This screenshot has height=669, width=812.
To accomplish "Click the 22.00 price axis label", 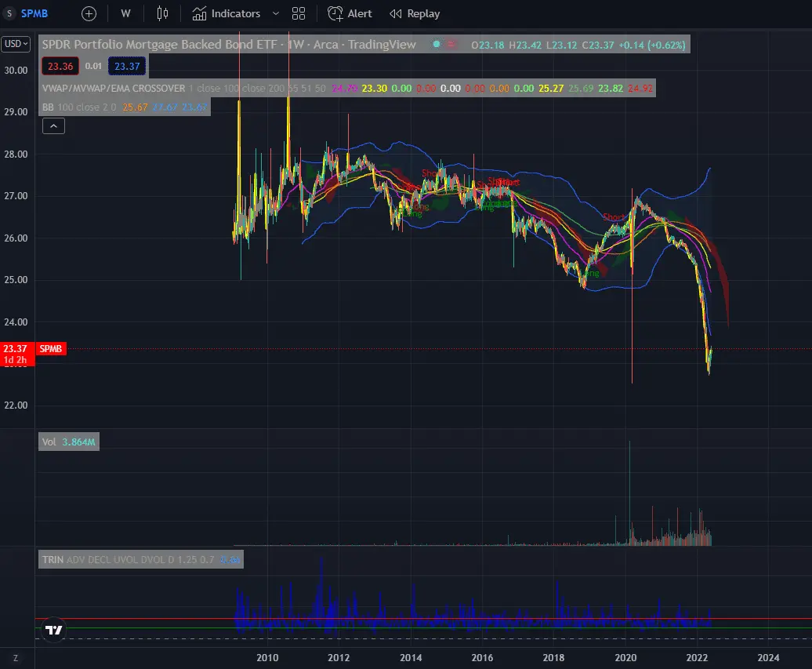I will point(16,405).
